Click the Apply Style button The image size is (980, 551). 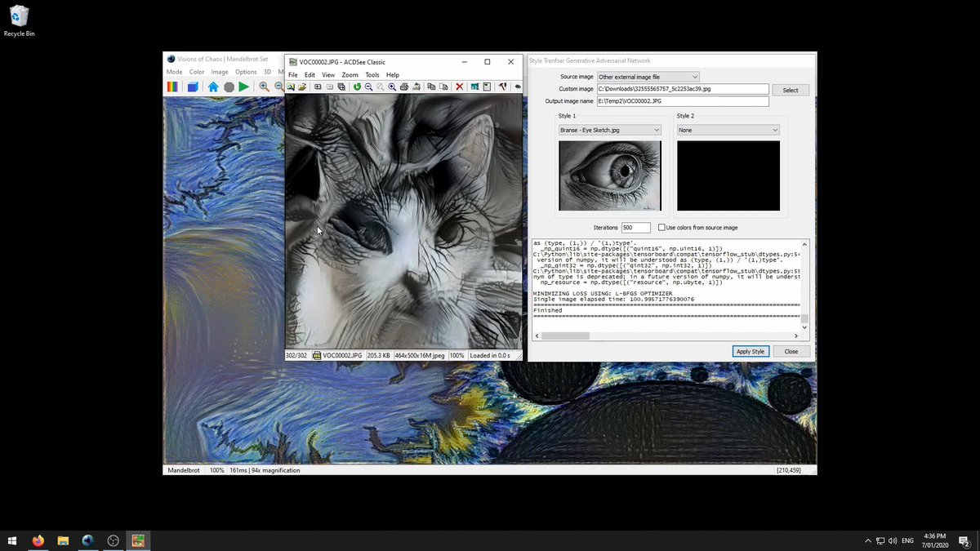coord(751,351)
